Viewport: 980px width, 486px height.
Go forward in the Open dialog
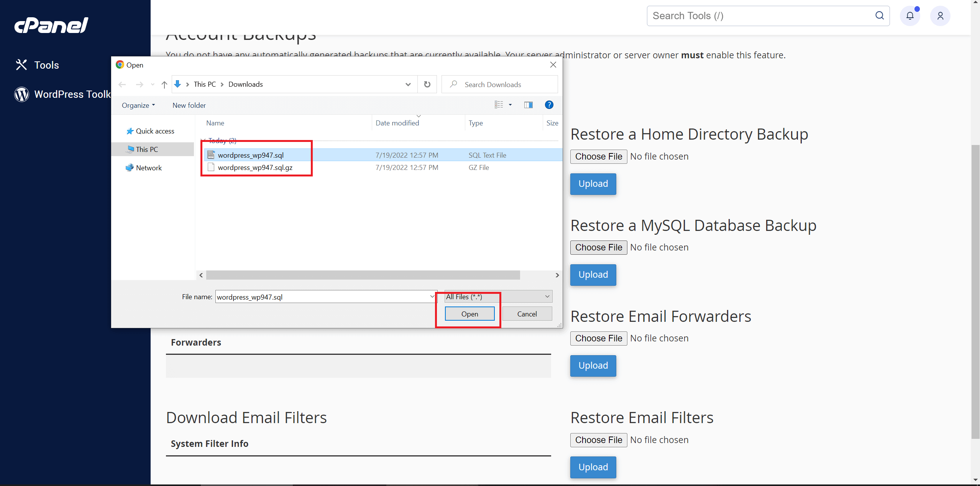point(140,84)
